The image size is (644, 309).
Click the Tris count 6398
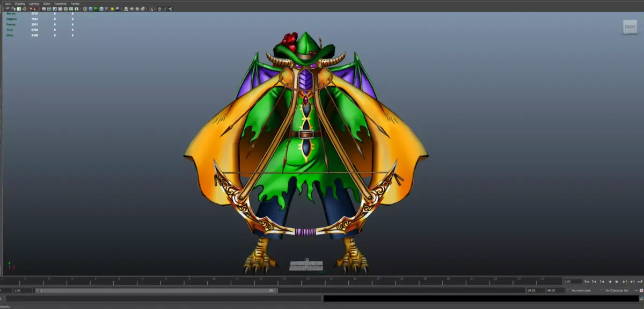(35, 30)
